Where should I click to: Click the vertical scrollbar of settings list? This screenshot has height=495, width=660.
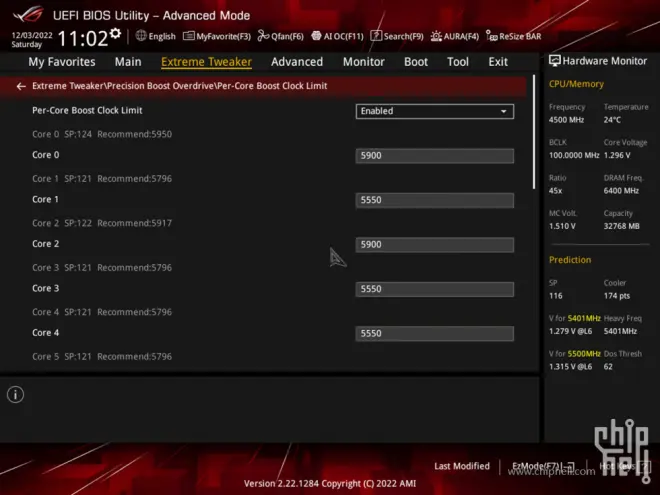click(x=534, y=132)
